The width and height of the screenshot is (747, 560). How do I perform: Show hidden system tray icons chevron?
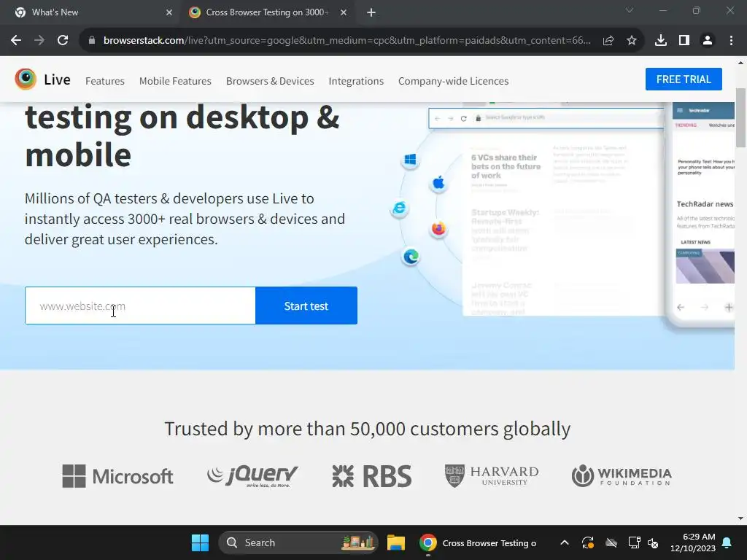pos(565,542)
